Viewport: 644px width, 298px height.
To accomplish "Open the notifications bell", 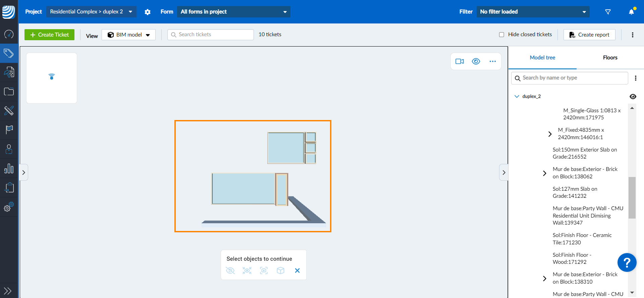I will pos(631,12).
